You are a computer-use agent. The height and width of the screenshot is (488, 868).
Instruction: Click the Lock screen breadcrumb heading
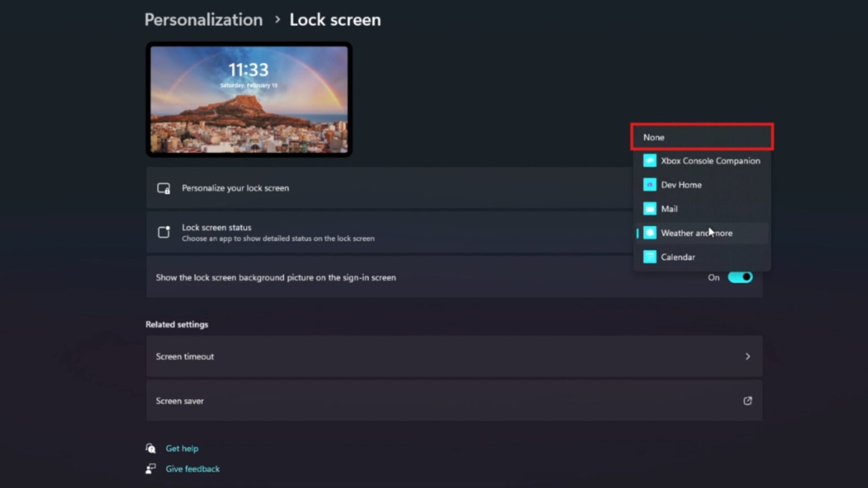coord(335,19)
